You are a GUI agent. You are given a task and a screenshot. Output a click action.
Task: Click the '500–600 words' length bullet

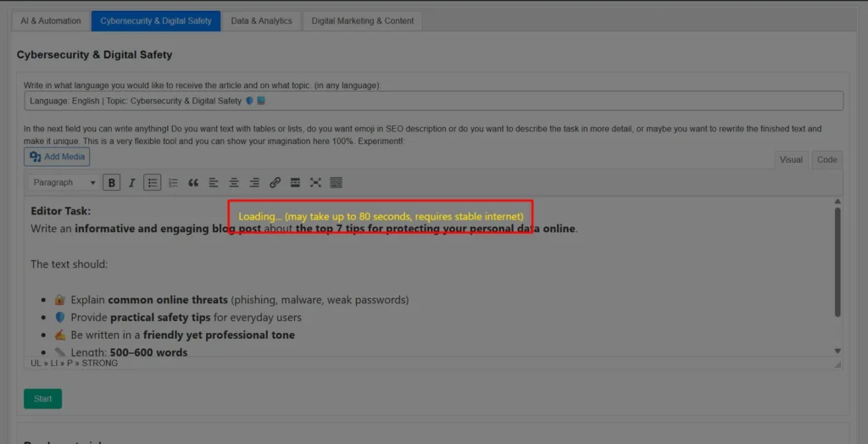tap(148, 352)
